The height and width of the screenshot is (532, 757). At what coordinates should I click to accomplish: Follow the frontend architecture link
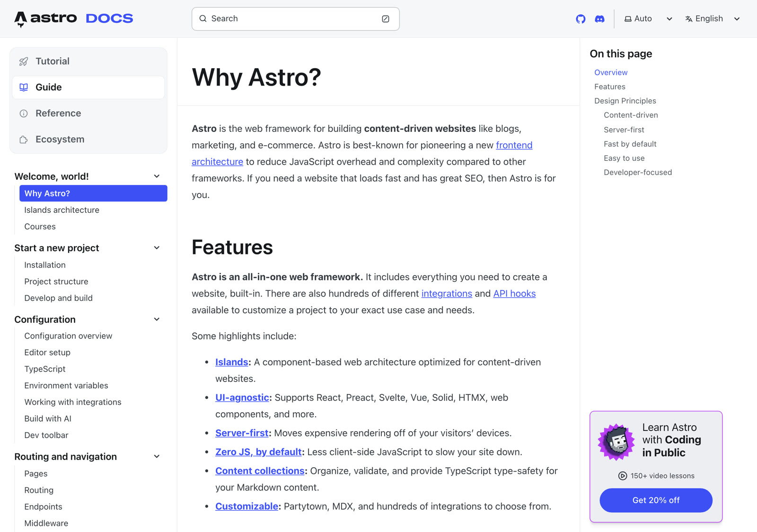(514, 145)
